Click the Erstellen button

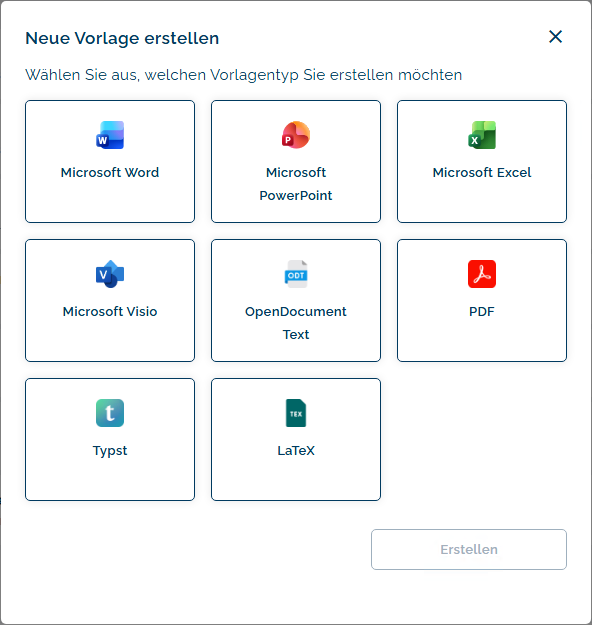[x=469, y=549]
